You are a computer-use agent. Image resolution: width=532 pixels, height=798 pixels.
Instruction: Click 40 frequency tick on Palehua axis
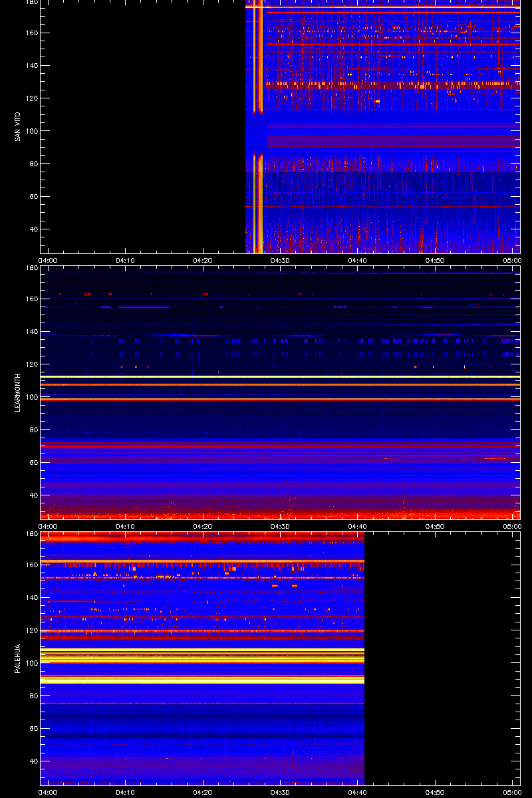(x=33, y=761)
